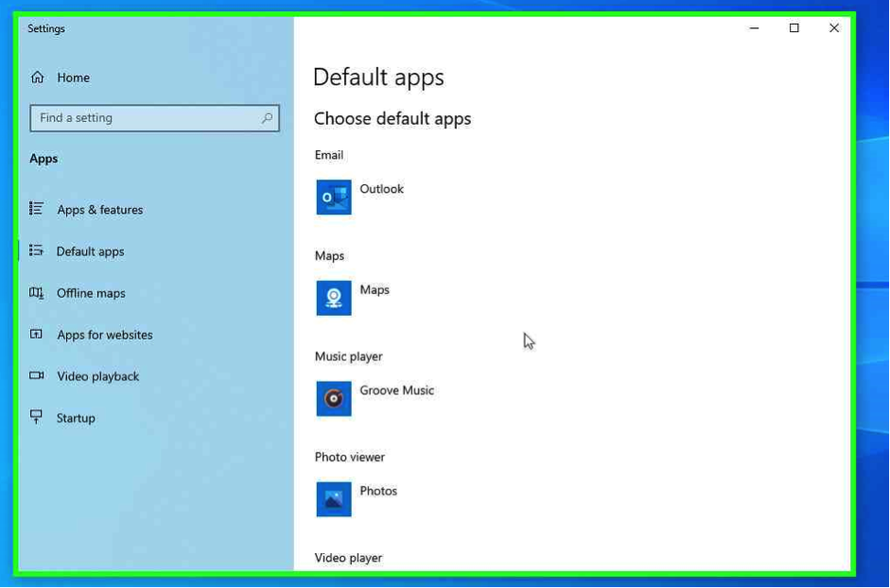Screen dimensions: 890x588
Task: Click the Maps app icon tile
Action: tap(334, 298)
